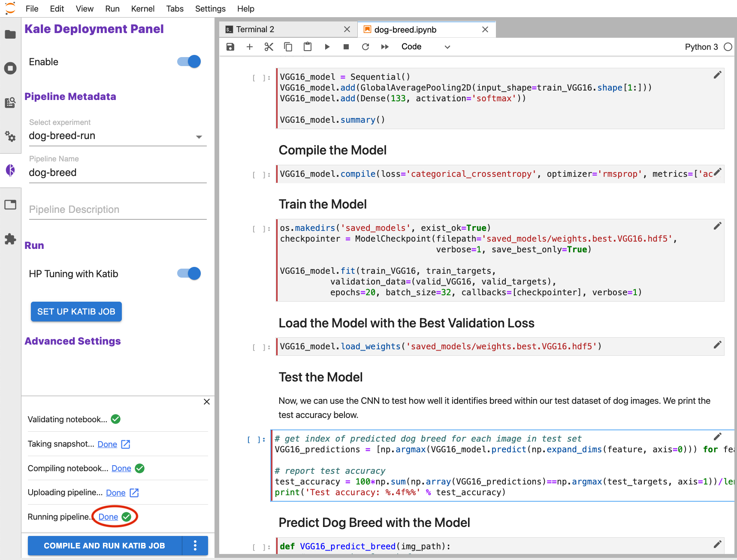Cut the selected cell
The width and height of the screenshot is (737, 560).
(269, 47)
